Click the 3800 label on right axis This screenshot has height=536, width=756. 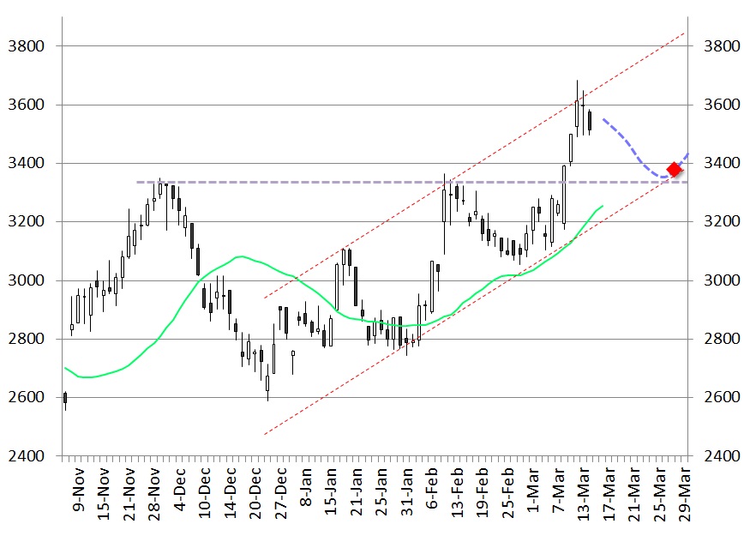tap(722, 46)
